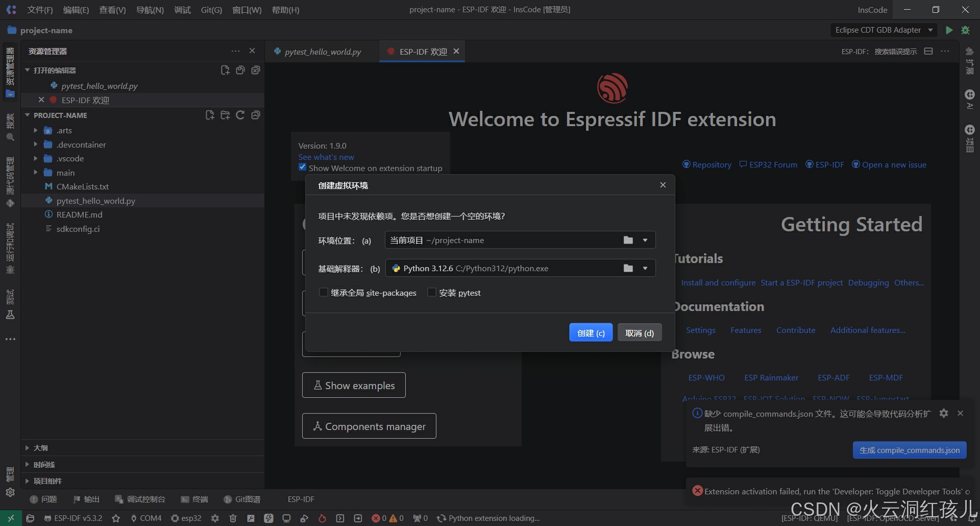Viewport: 980px width, 526px height.
Task: Expand the 大纲 outline section
Action: coord(142,448)
